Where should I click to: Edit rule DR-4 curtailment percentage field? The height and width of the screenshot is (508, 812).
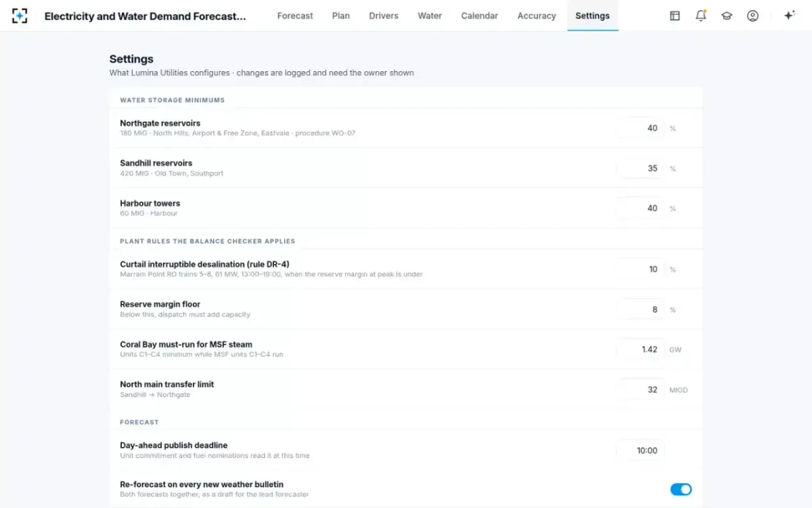coord(641,269)
